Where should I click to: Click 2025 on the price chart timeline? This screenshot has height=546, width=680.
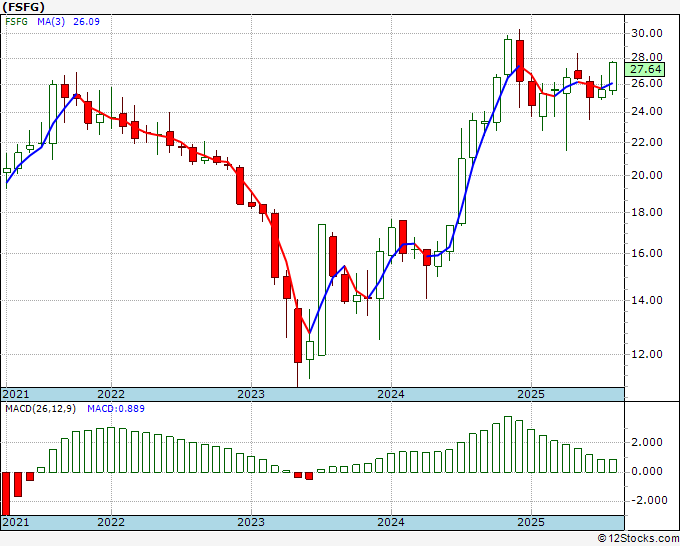[531, 394]
